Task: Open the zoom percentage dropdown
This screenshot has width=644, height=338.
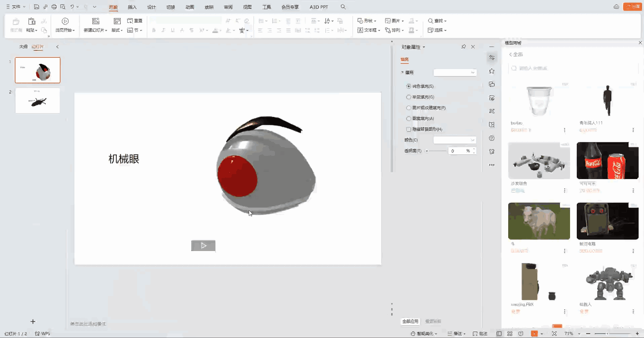Action: [x=579, y=334]
